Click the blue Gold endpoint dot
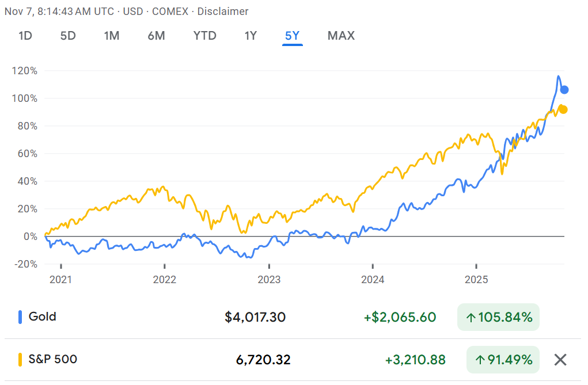Image resolution: width=588 pixels, height=385 pixels. [564, 90]
